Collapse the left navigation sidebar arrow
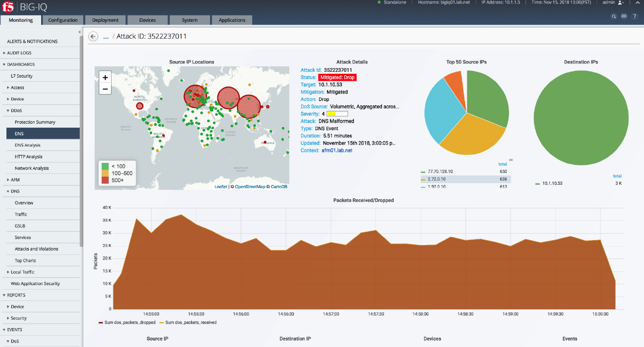Image resolution: width=644 pixels, height=347 pixels. [80, 32]
